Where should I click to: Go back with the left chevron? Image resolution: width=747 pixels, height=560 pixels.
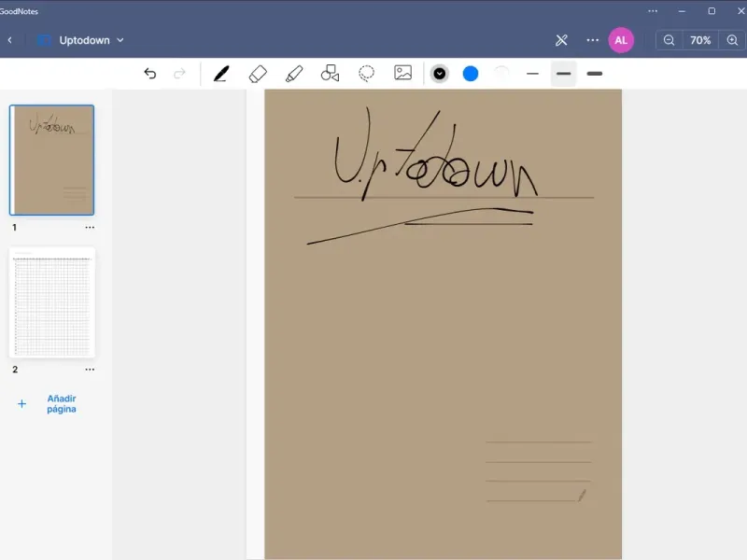coord(10,40)
